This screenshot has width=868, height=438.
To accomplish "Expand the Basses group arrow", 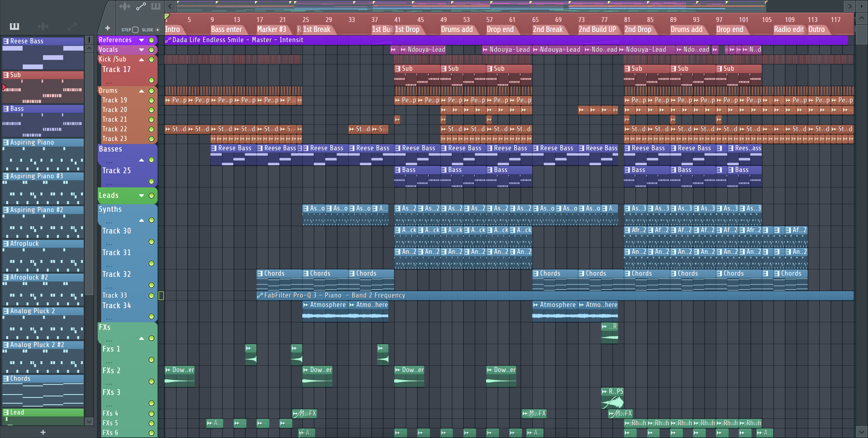I will (x=142, y=160).
